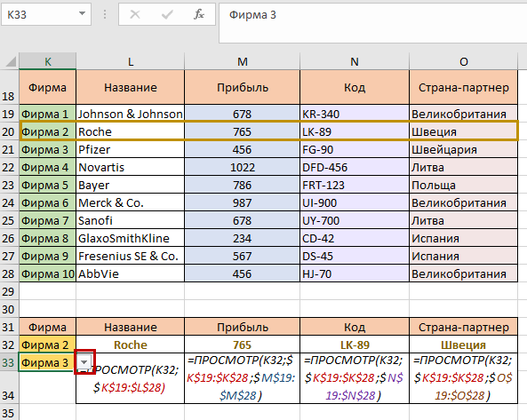Click the Швейцария cell
Viewport: 527px width, 420px height.
464,149
